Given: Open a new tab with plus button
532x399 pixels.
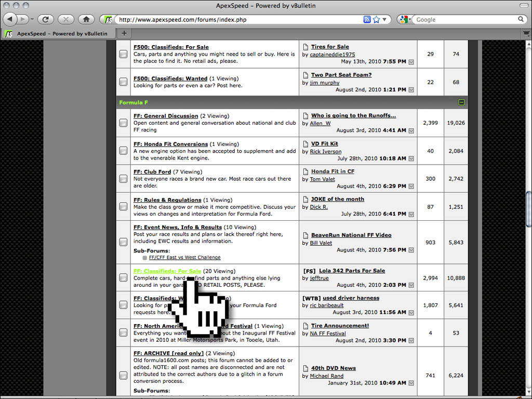Looking at the screenshot, I should (x=124, y=33).
